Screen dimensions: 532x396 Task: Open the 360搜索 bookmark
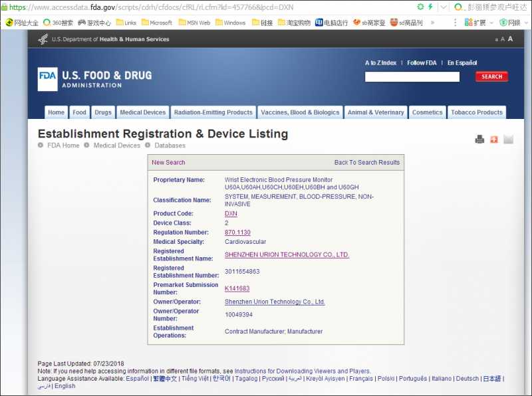point(59,23)
